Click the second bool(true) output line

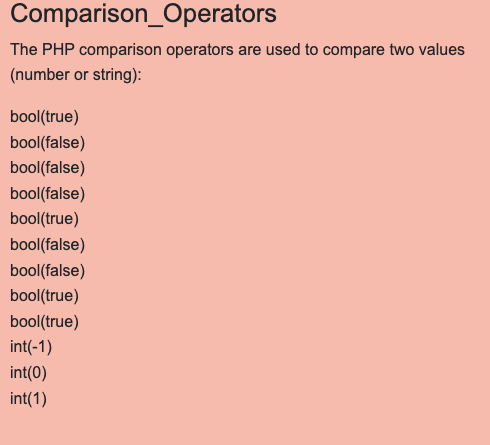click(x=44, y=219)
